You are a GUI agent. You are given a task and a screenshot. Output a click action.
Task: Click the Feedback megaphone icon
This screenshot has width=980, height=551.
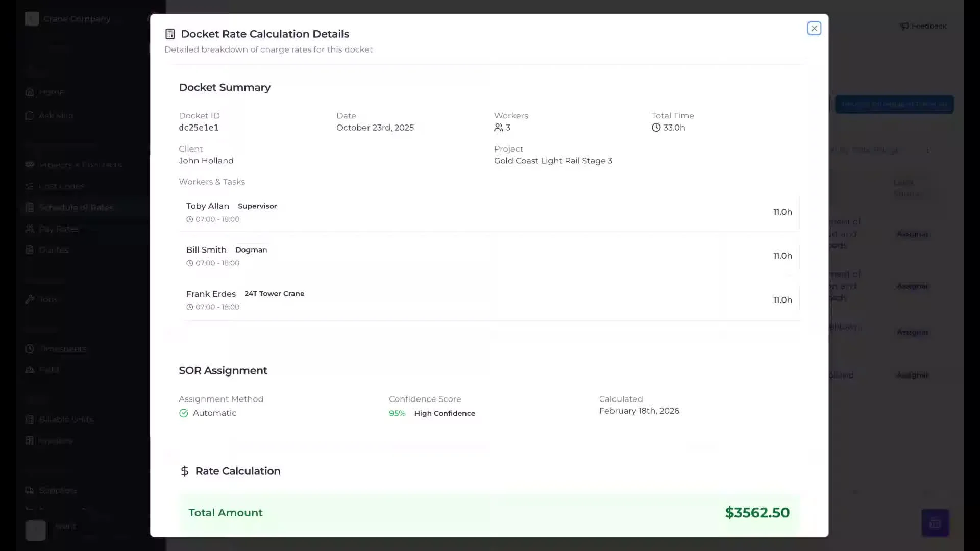pos(904,26)
